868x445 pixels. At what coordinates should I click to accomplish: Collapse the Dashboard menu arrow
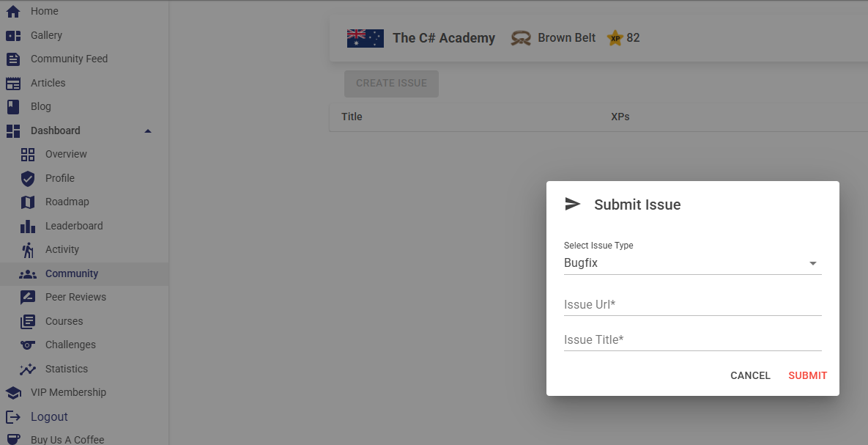(x=148, y=130)
